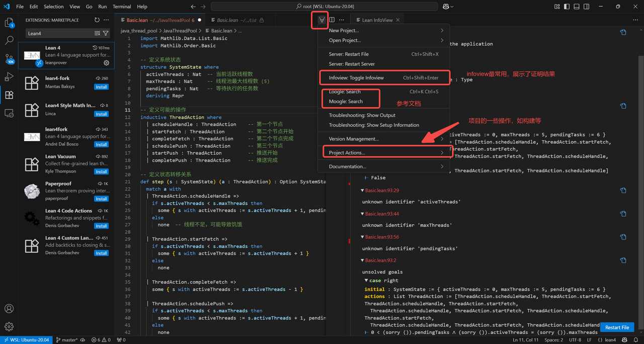644x344 pixels.
Task: Open the Terminal menu
Action: click(x=122, y=7)
